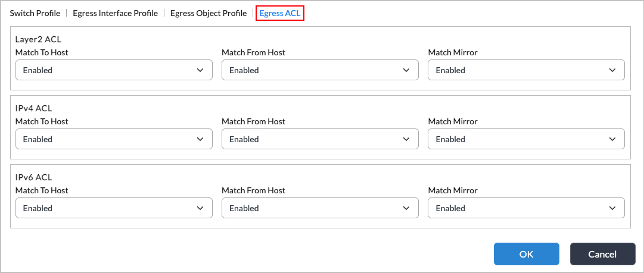Open IPv4 ACL Match Mirror dropdown
Viewport: 644px width, 273px height.
[x=526, y=139]
